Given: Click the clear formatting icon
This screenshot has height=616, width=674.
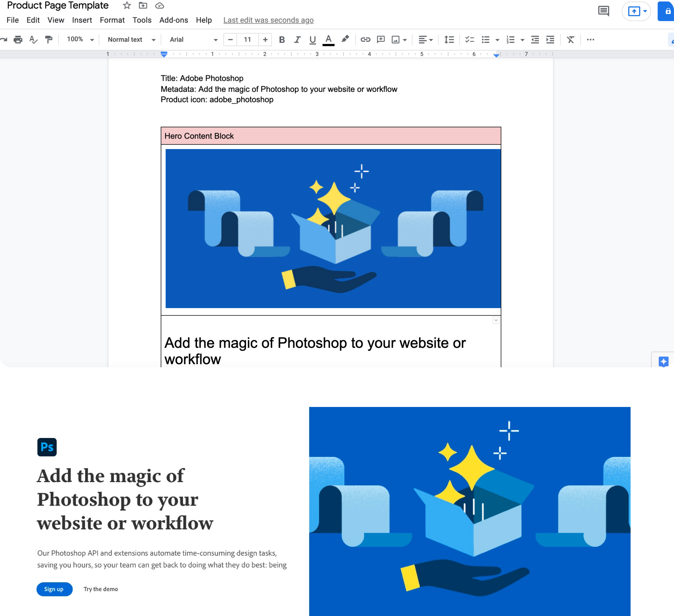Looking at the screenshot, I should click(x=571, y=40).
